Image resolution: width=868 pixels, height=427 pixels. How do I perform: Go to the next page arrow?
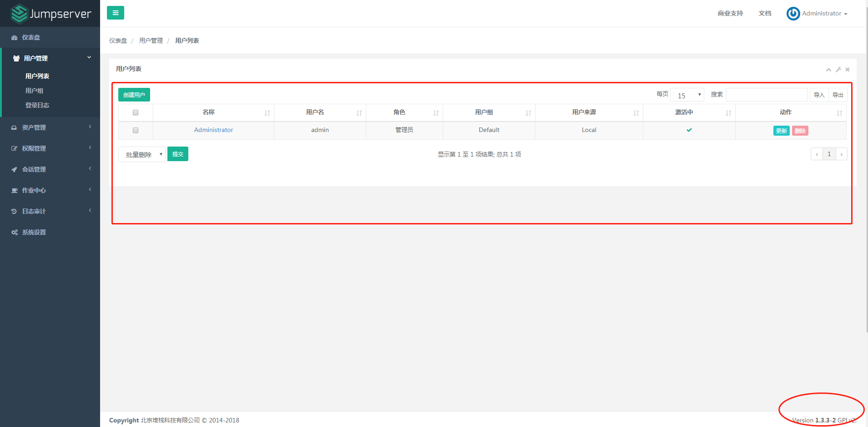click(842, 154)
